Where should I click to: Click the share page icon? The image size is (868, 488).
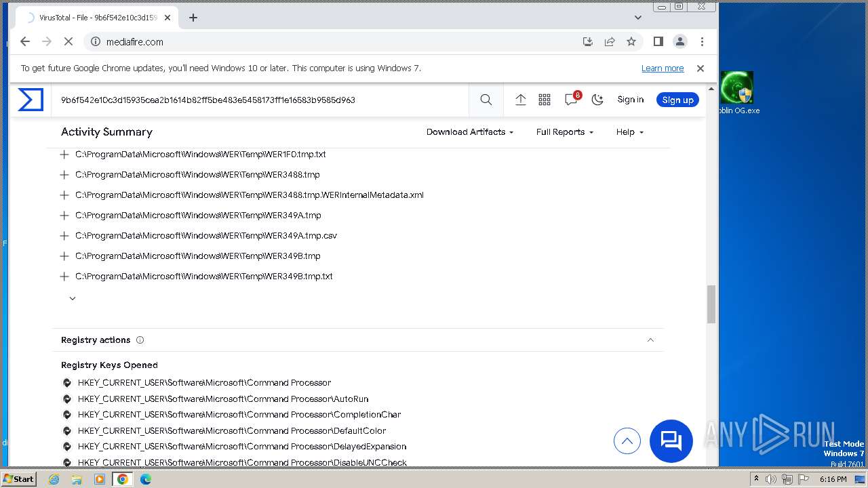pyautogui.click(x=610, y=41)
